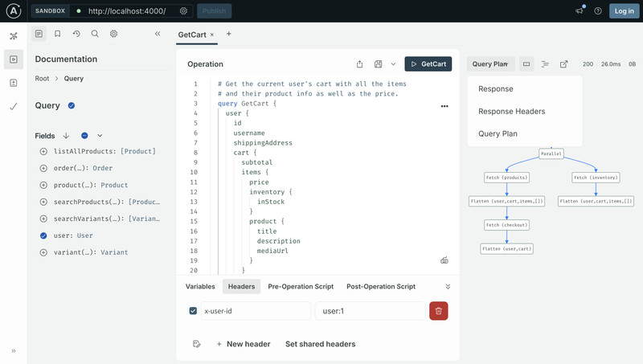Screen dimensions: 643x364
Task: Toggle the Query blue check badge
Action: point(72,105)
